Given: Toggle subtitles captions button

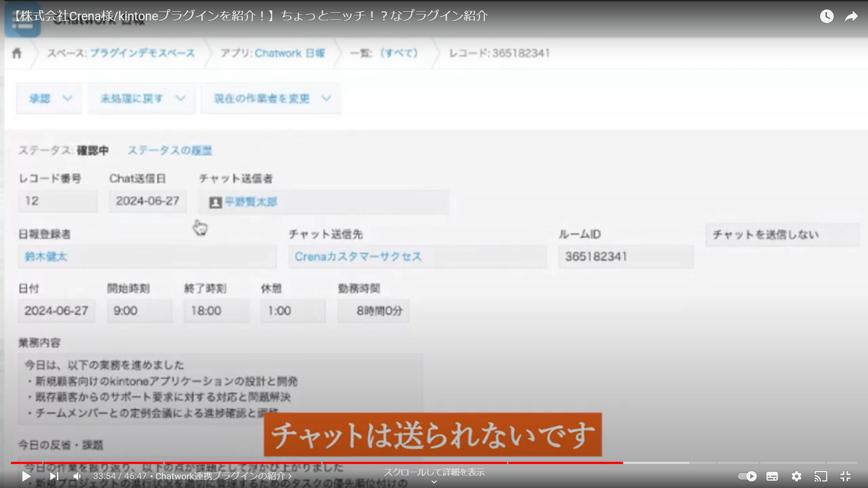Looking at the screenshot, I should [772, 476].
